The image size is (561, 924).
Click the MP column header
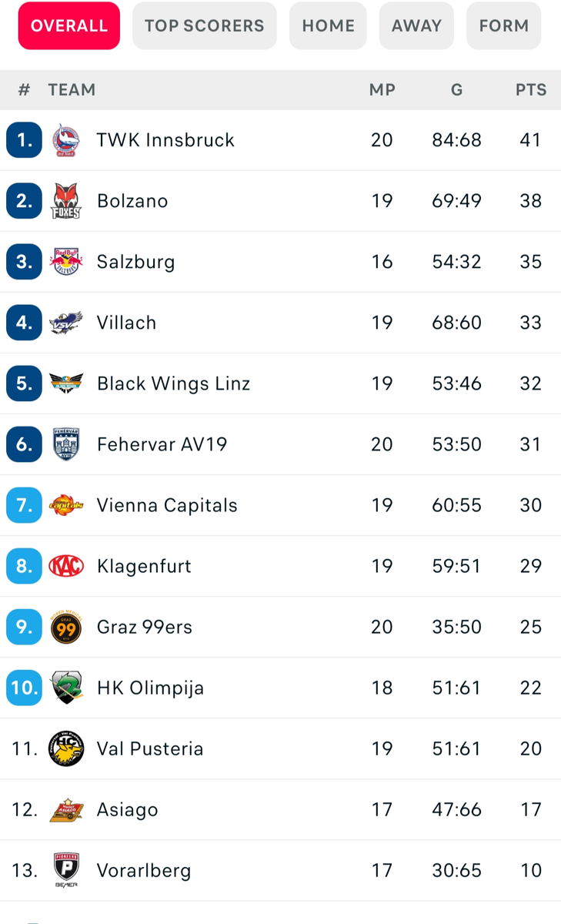(x=382, y=90)
